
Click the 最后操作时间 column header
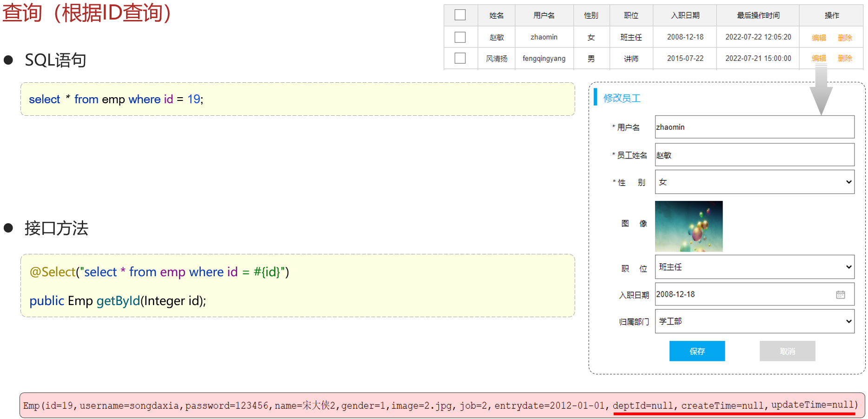pyautogui.click(x=758, y=15)
